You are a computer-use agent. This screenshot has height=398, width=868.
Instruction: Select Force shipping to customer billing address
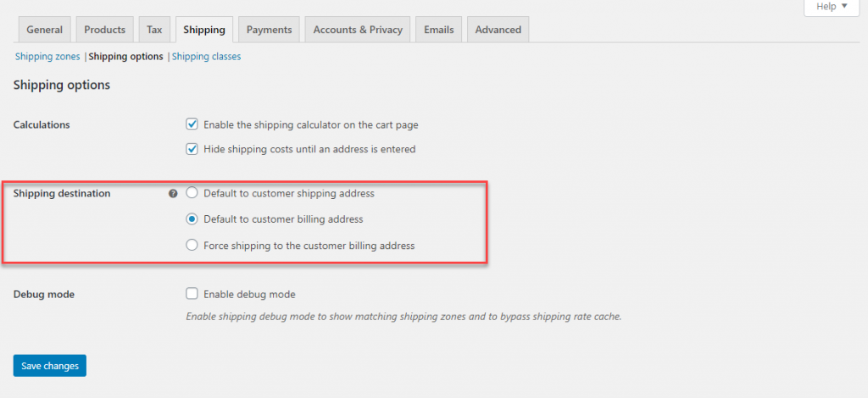tap(192, 245)
